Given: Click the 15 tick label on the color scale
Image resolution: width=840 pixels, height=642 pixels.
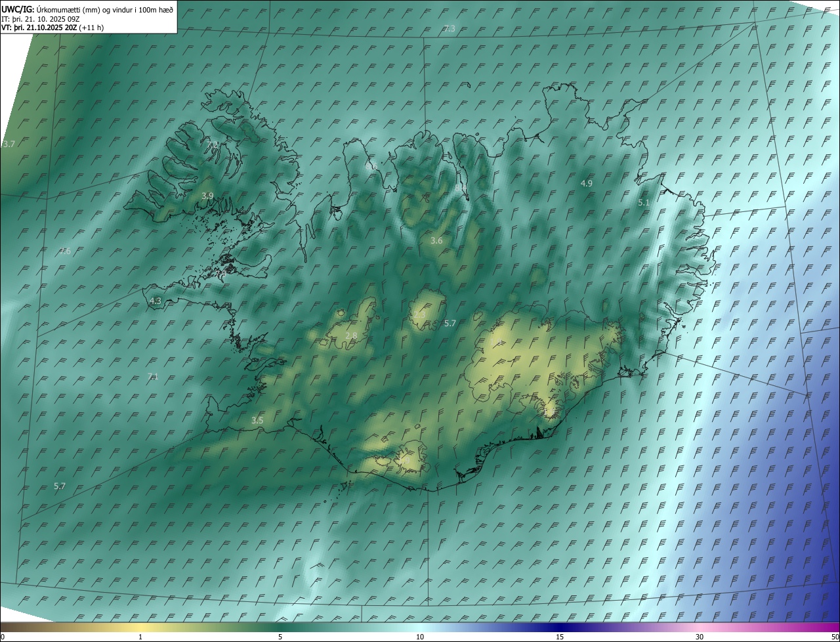Looking at the screenshot, I should pos(560,637).
